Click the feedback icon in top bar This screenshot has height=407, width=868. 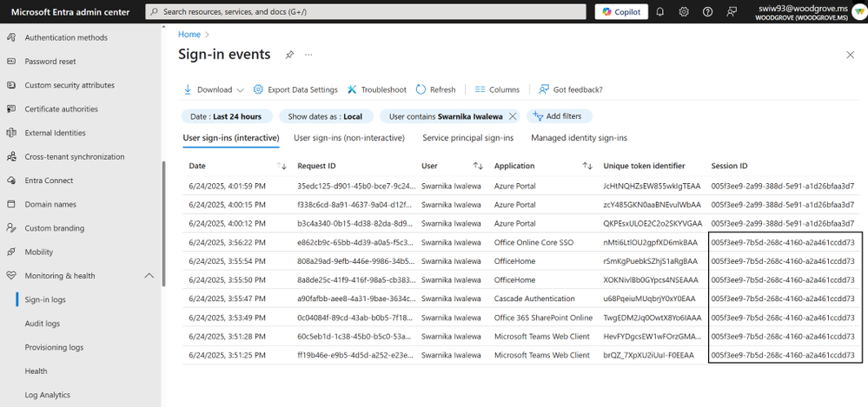click(732, 11)
